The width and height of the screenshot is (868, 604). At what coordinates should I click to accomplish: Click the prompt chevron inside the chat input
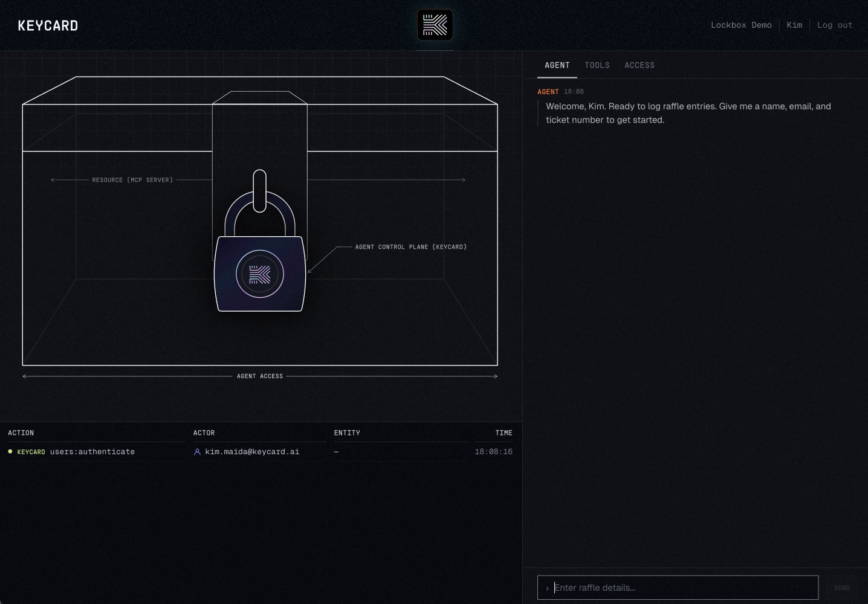548,587
